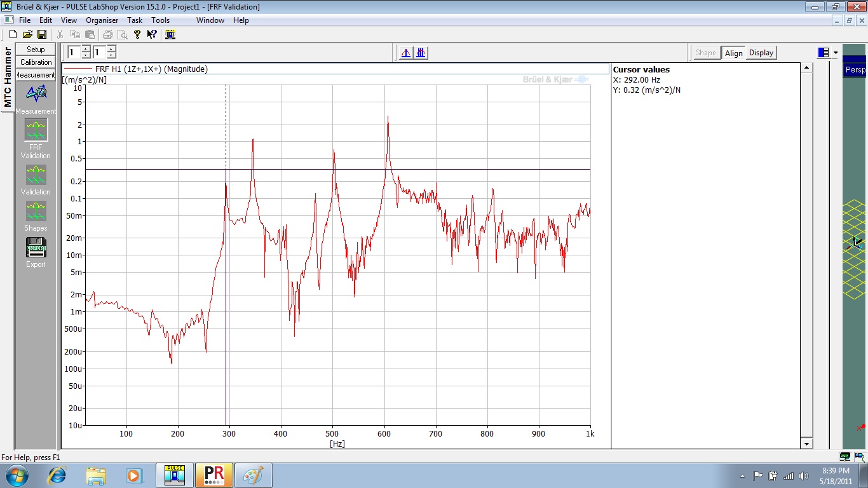
Task: Click the Cut scissors icon
Action: pyautogui.click(x=60, y=34)
